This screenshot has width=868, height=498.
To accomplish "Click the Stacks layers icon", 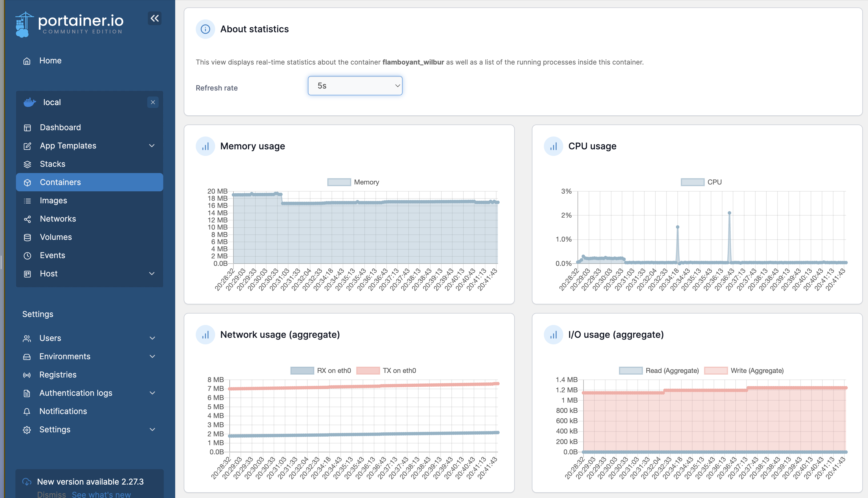I will 27,164.
